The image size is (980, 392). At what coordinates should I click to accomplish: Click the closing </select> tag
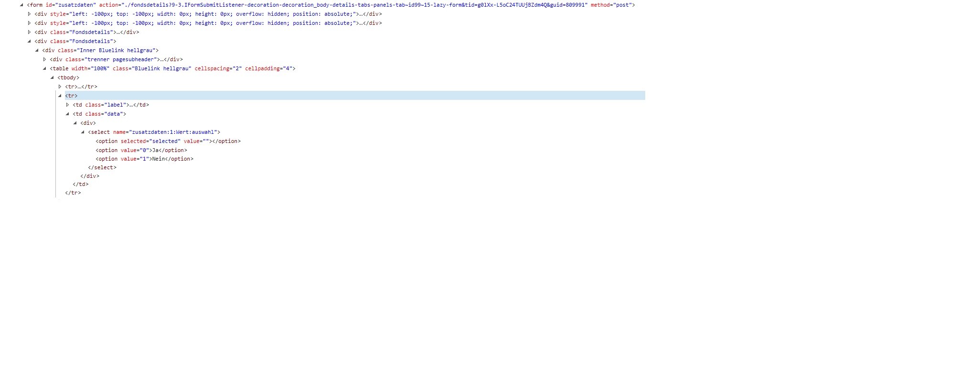coord(102,167)
